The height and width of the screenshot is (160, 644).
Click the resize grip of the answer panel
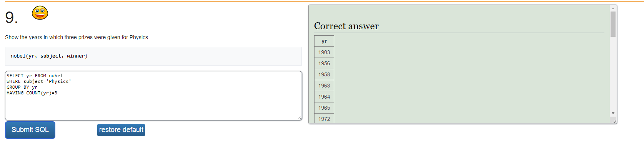(x=614, y=121)
